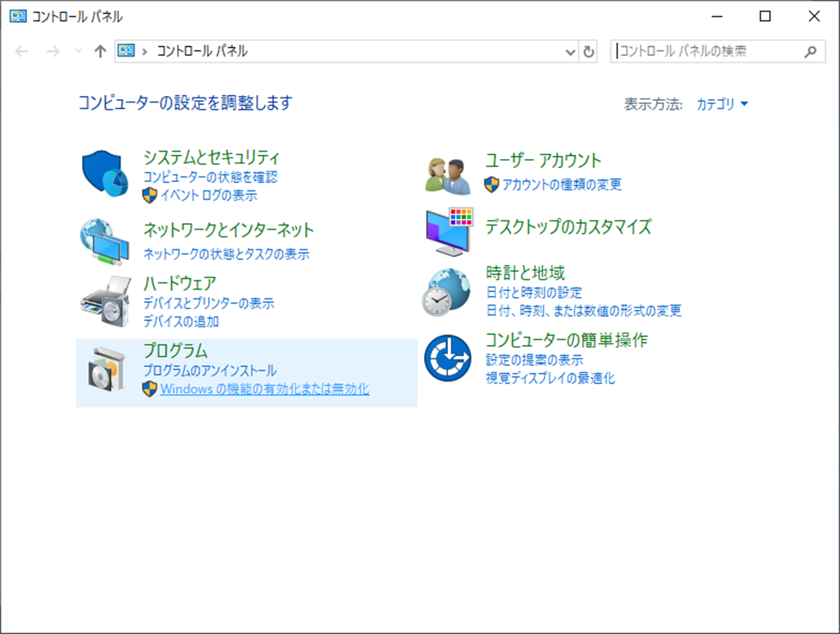Click the refresh button in address bar
This screenshot has width=840, height=634.
click(x=588, y=52)
